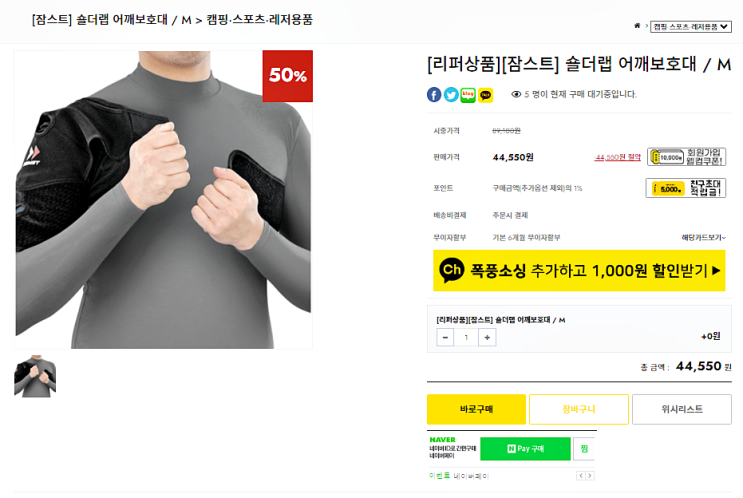Expand 해당카드보기 installment card details

703,238
